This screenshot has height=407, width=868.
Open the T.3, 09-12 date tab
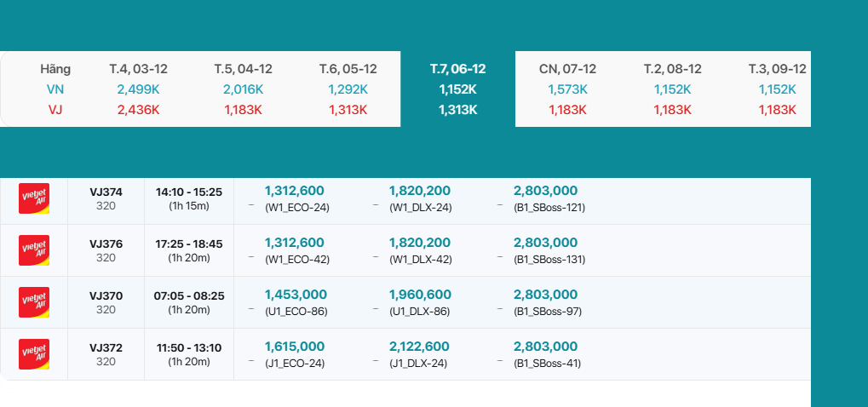(x=777, y=89)
